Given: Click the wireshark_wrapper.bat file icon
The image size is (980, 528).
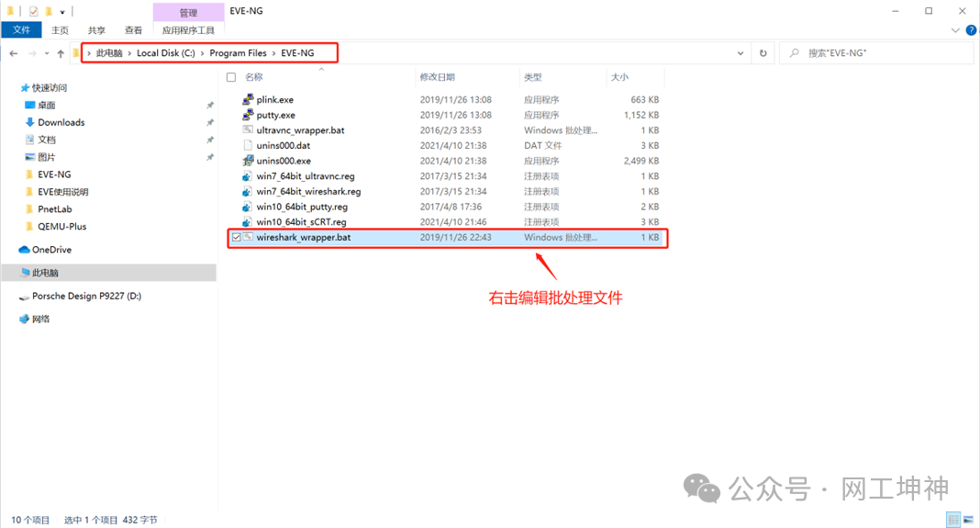Looking at the screenshot, I should [248, 237].
